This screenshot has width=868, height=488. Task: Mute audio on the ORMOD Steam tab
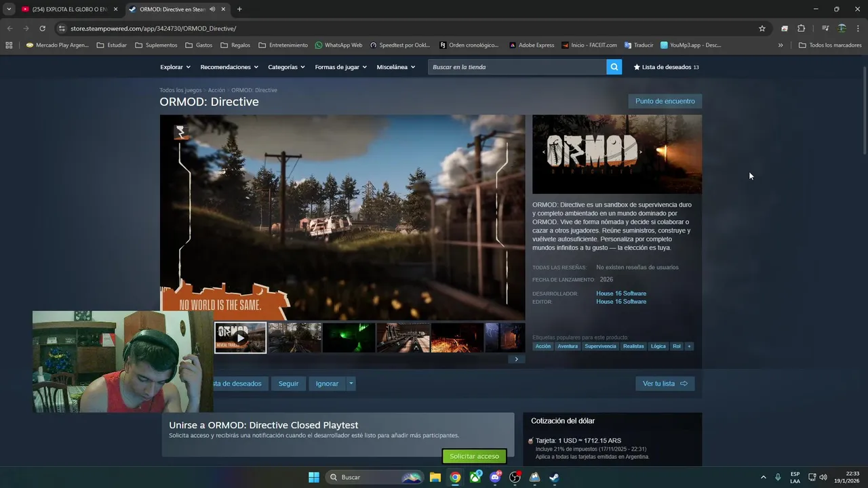coord(212,9)
